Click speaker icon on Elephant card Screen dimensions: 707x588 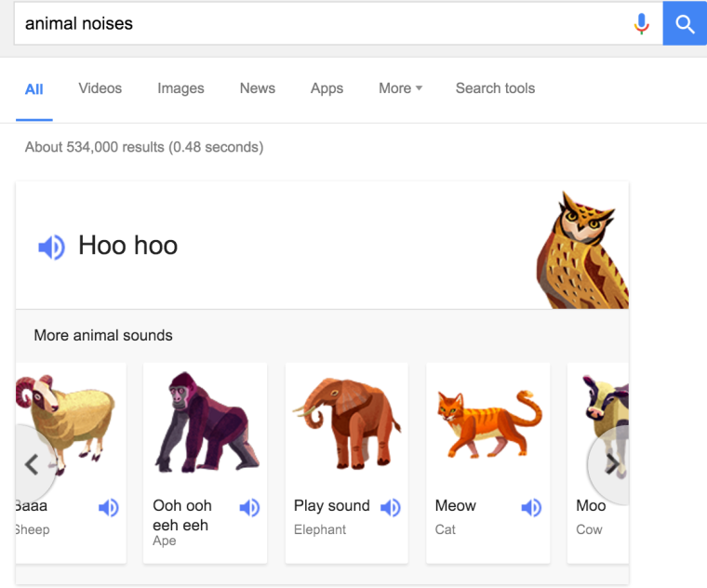point(391,507)
